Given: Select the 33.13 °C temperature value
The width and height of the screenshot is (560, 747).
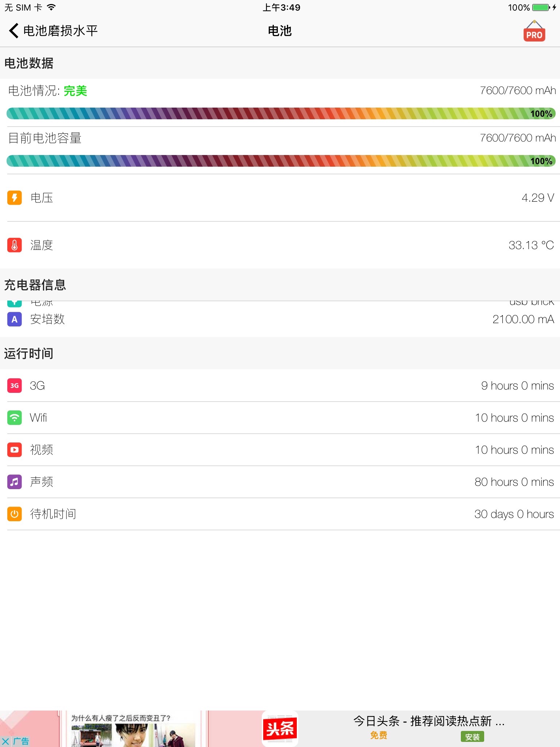Looking at the screenshot, I should pyautogui.click(x=531, y=245).
